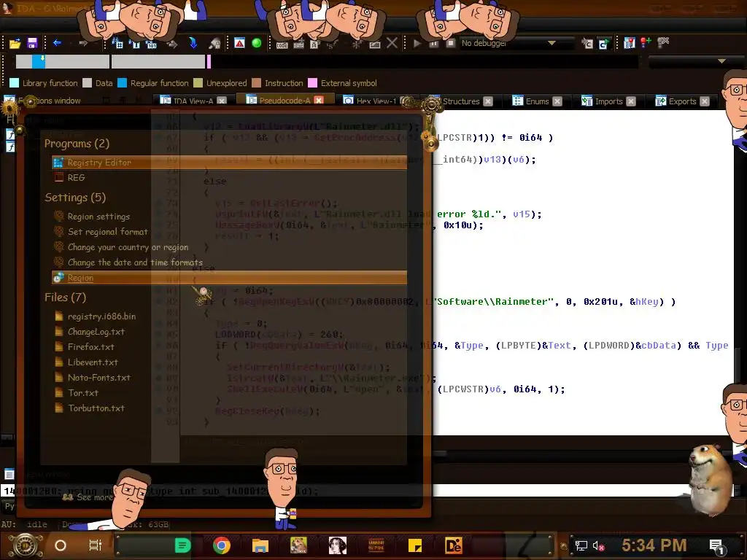747x560 pixels.
Task: Click the Save floppy disk icon
Action: tap(32, 43)
